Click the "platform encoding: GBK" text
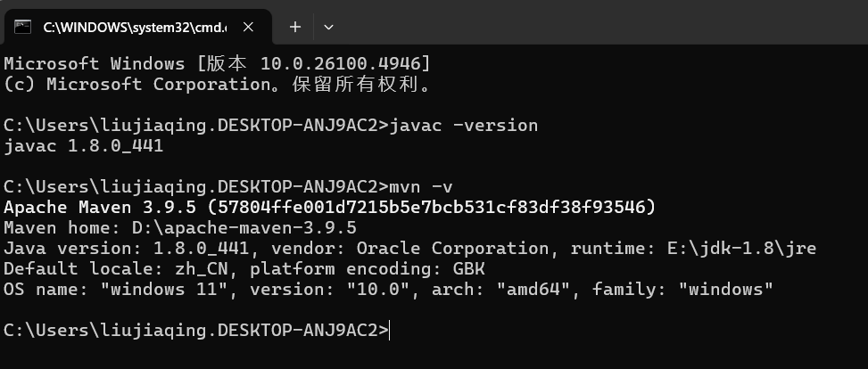 (368, 269)
